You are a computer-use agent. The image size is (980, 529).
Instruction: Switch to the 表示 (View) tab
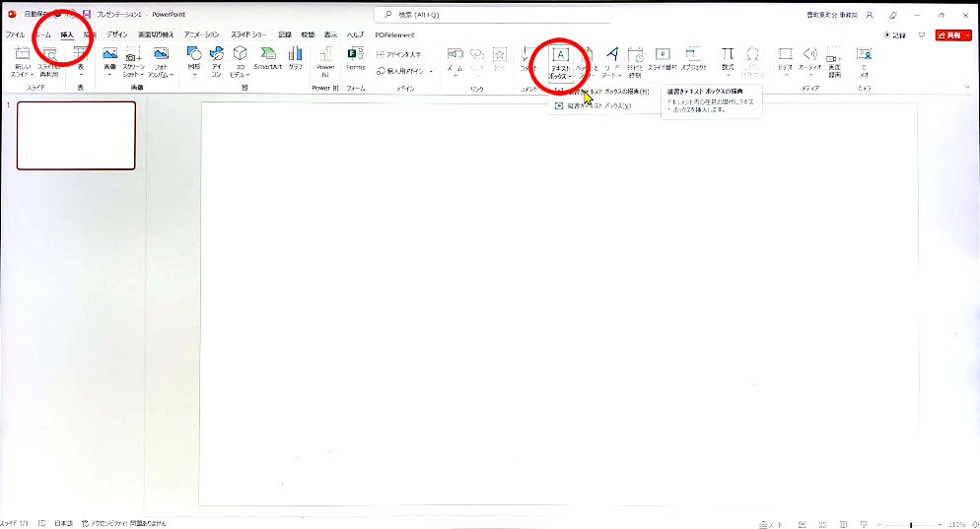tap(330, 35)
